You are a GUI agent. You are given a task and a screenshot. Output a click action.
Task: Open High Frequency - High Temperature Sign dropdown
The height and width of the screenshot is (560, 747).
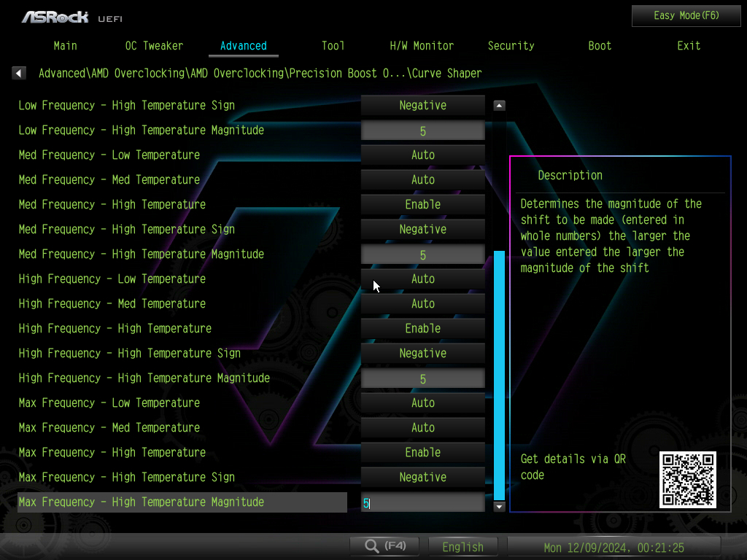pos(422,353)
